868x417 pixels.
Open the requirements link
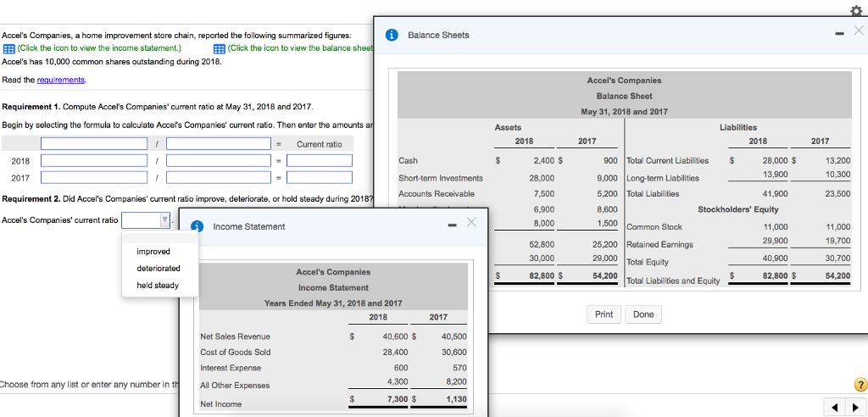coord(61,80)
